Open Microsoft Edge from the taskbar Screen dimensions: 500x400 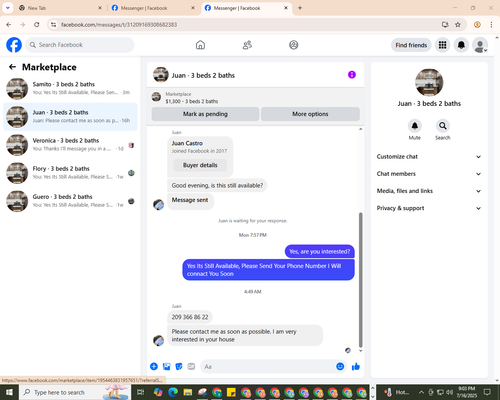tap(173, 392)
